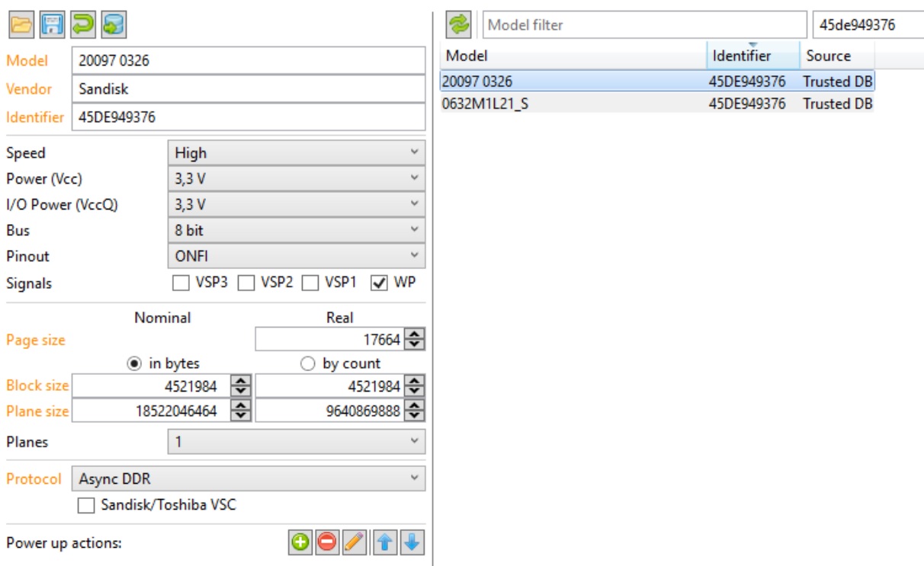Select the 'by count' radio option

(x=308, y=363)
